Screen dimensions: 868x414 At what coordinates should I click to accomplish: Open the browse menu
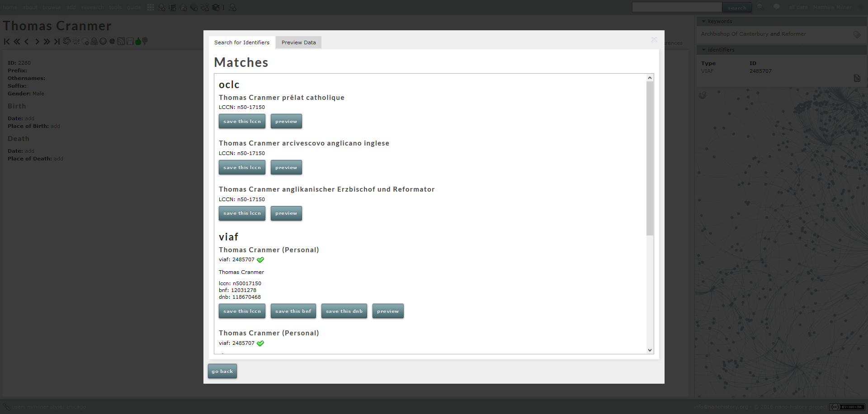click(52, 7)
